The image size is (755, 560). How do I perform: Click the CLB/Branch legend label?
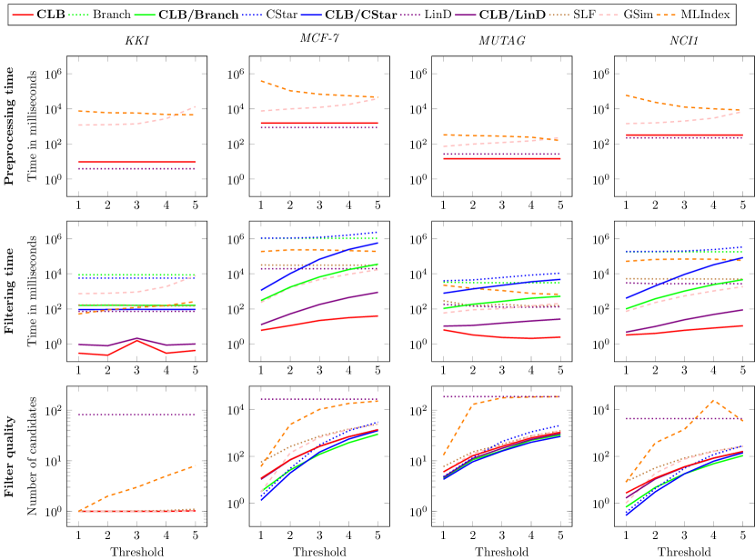(198, 15)
